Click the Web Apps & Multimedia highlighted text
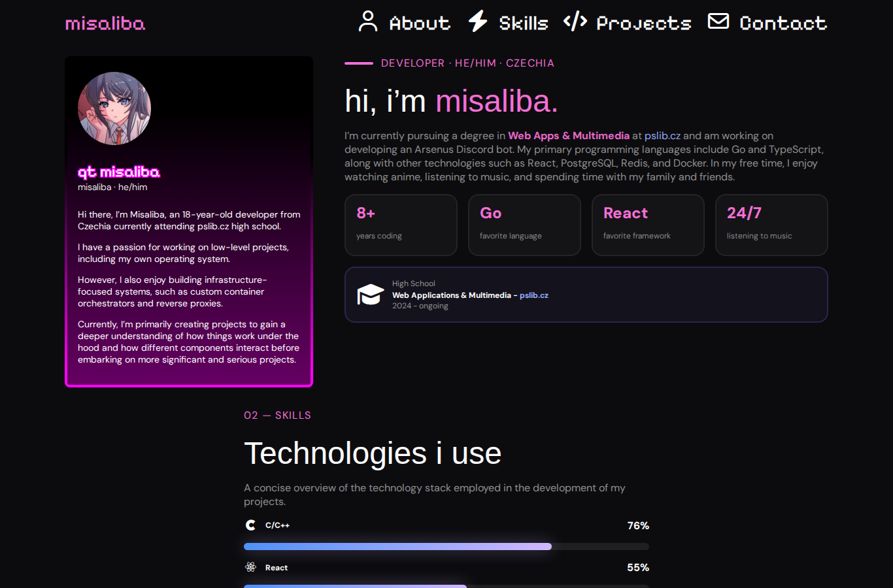 [569, 136]
